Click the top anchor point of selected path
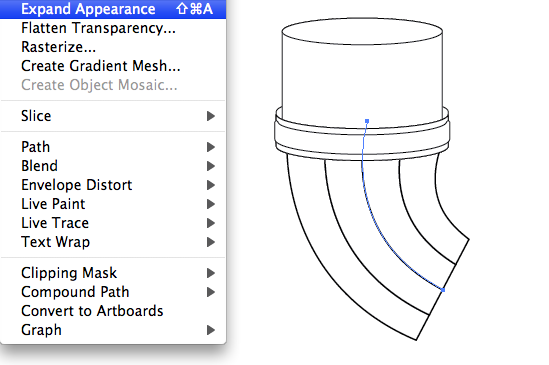Image resolution: width=549 pixels, height=365 pixels. (x=367, y=121)
